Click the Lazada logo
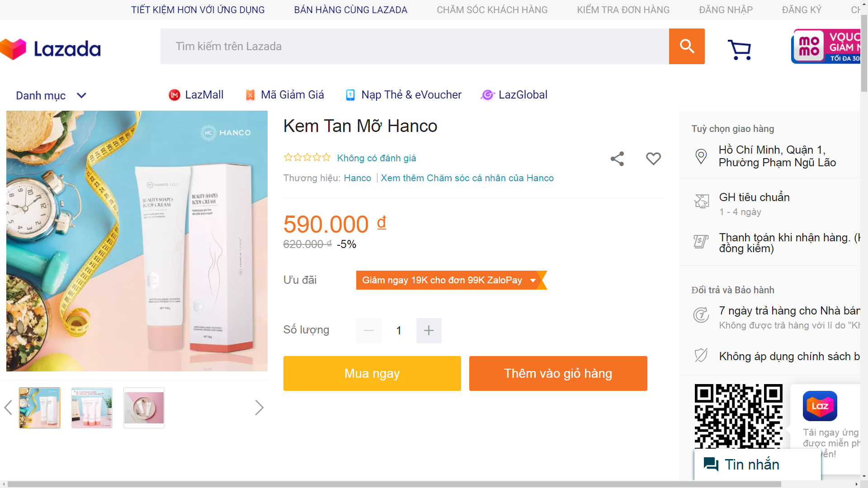Viewport: 868px width, 488px height. coord(51,49)
